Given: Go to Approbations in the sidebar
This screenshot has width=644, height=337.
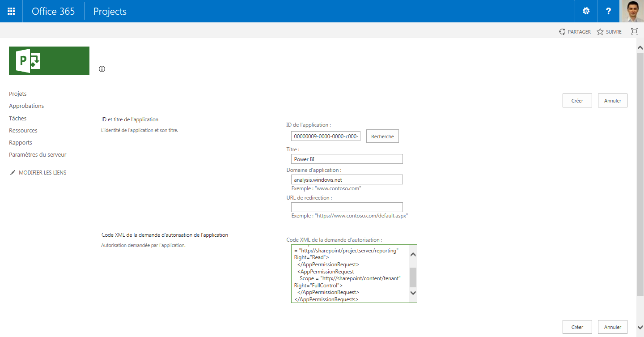Looking at the screenshot, I should click(x=26, y=106).
